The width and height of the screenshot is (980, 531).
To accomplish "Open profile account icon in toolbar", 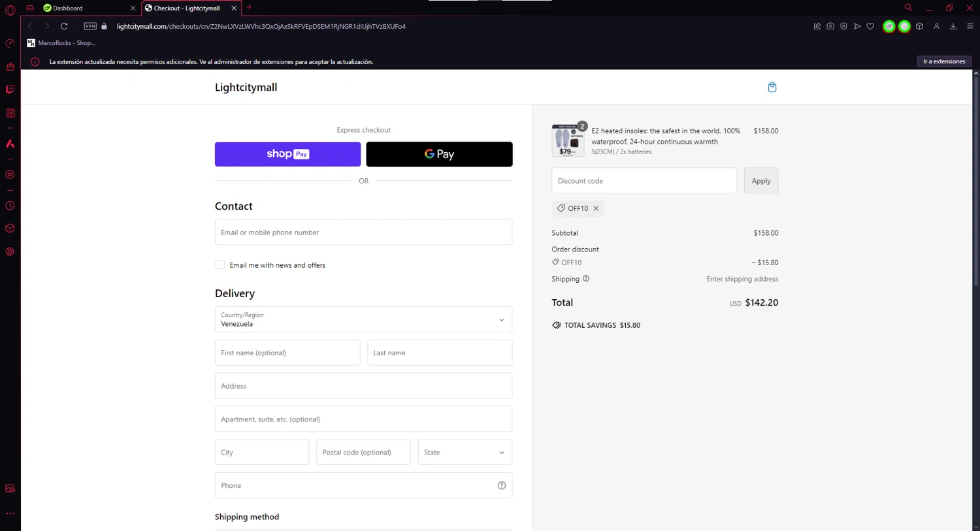I will (x=936, y=26).
